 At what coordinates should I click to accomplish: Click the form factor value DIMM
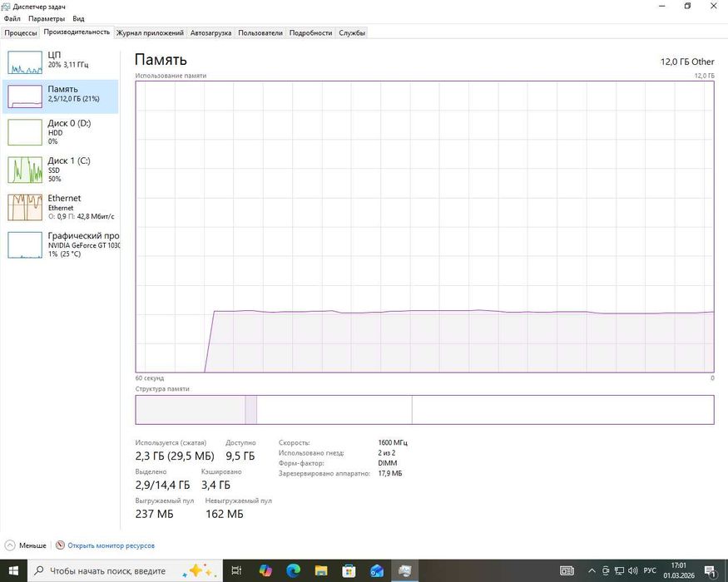click(x=387, y=463)
